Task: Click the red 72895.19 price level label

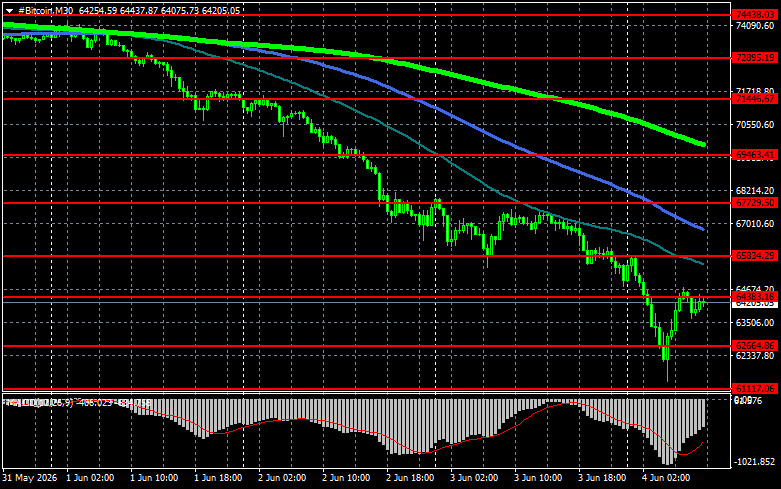Action: click(x=755, y=58)
